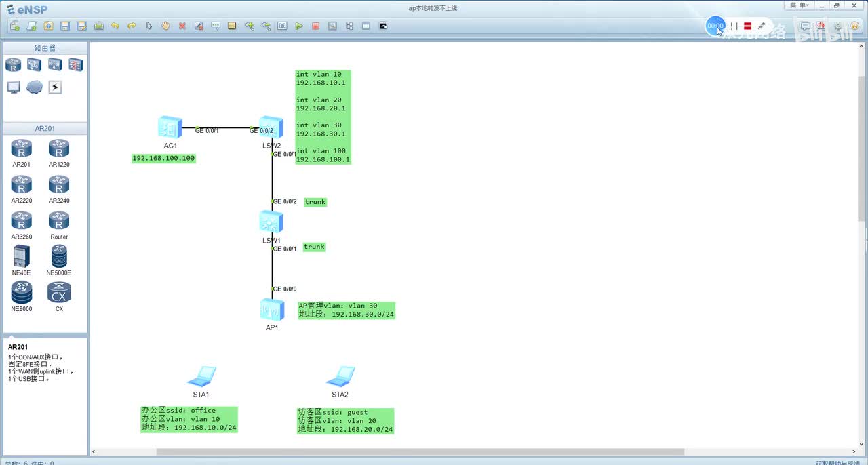868x465 pixels.
Task: Select the yellow palette rectangle tool
Action: 232,26
